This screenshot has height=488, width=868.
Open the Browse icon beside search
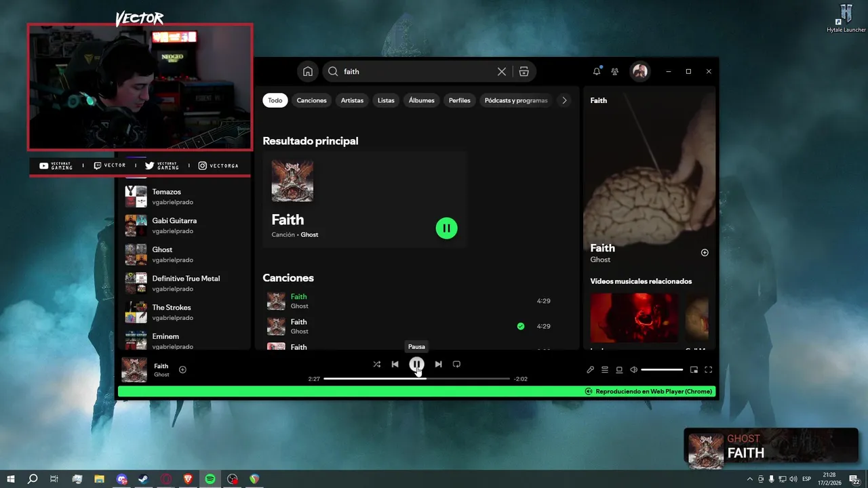524,71
